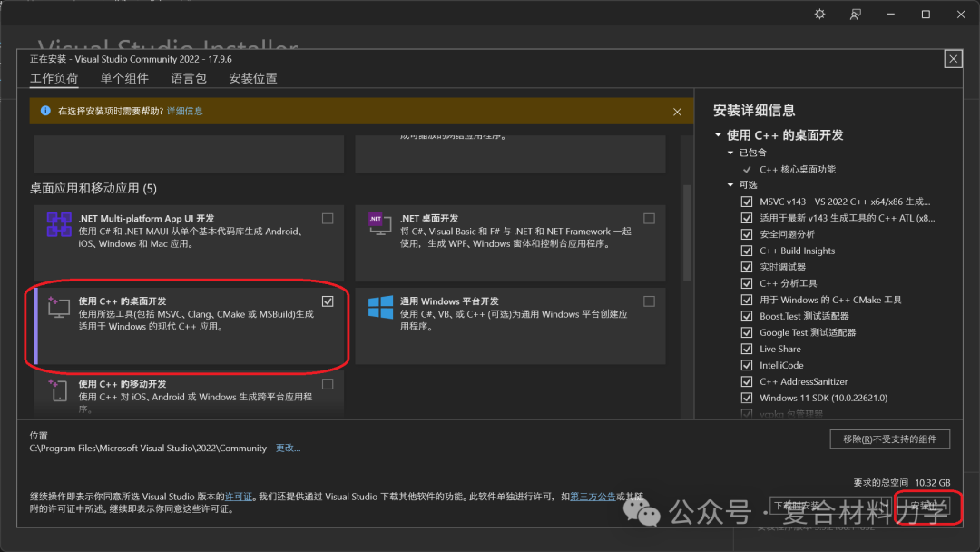Click the 桌面应用和移动应用 (5) section heading
The width and height of the screenshot is (980, 552).
(x=93, y=188)
